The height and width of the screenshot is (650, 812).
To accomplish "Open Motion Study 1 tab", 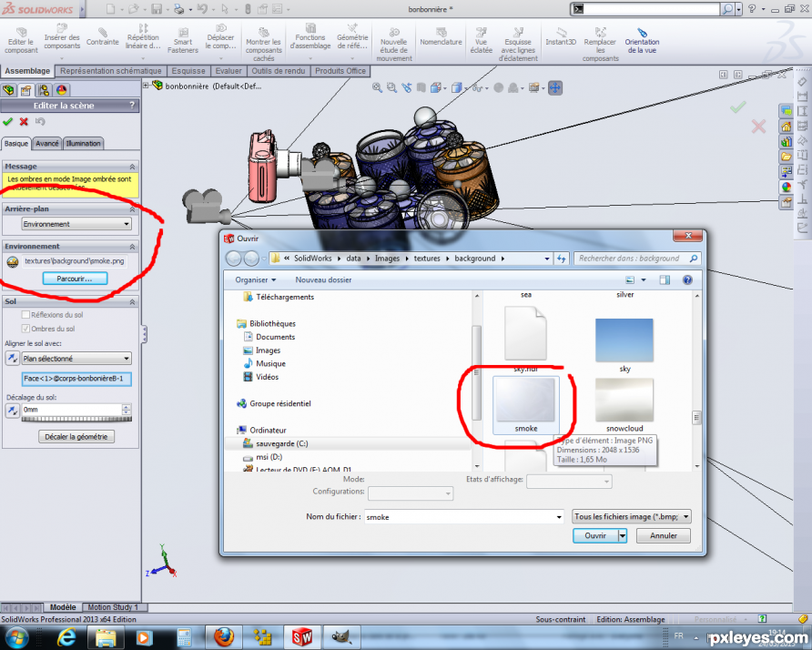I will coord(113,607).
